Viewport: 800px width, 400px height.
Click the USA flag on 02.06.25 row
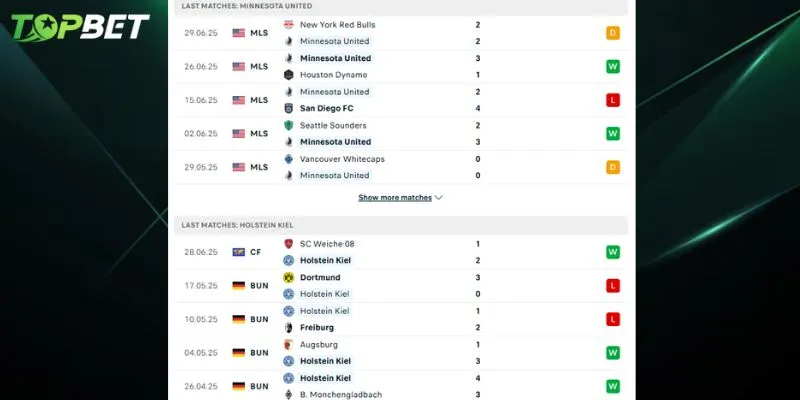[239, 134]
